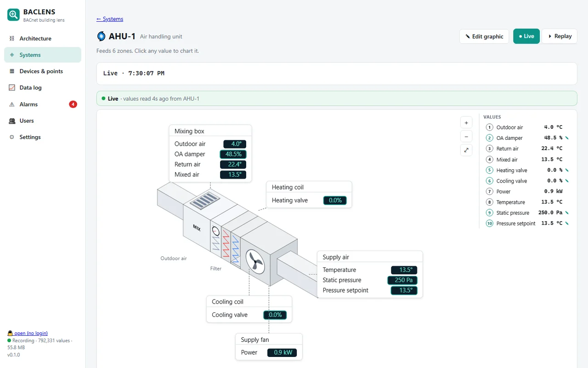588x368 pixels.
Task: Chart the Outdoor air 4.0° value
Action: pos(235,144)
